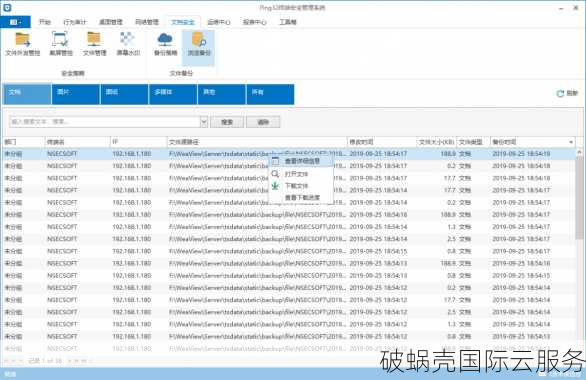Switch to the behavior audit (行为审计) tab

tap(75, 22)
